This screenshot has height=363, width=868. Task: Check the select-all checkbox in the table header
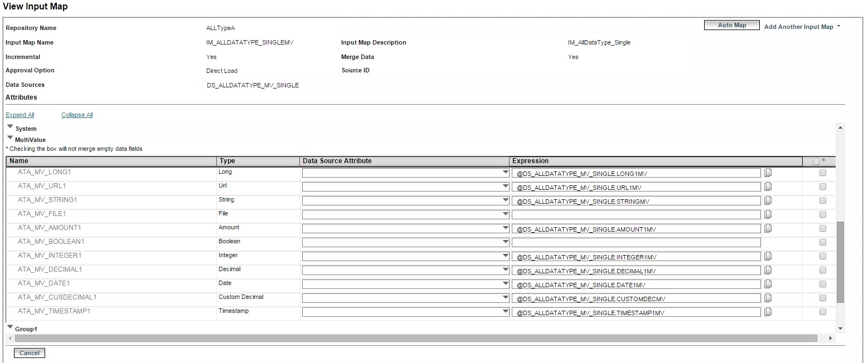[816, 161]
